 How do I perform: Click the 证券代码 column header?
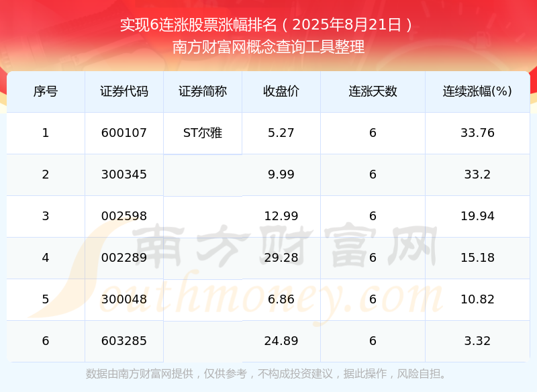(x=124, y=91)
